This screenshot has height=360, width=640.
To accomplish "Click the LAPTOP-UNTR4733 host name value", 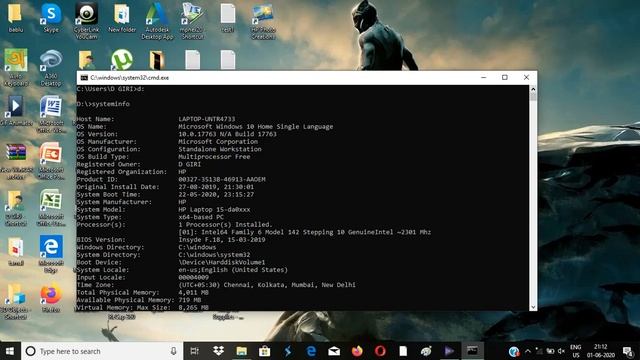I will coord(207,119).
